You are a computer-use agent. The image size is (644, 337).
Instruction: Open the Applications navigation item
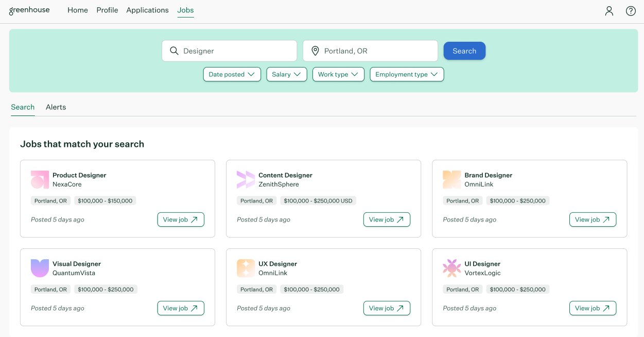point(147,10)
